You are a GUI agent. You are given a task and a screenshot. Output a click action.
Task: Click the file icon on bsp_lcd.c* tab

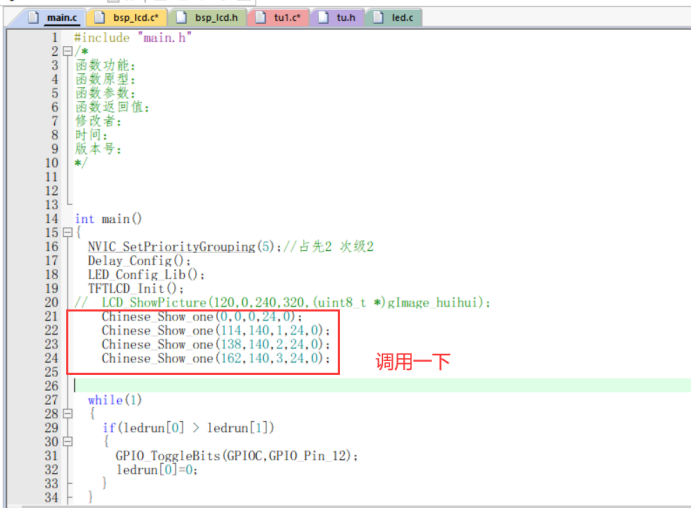point(100,18)
